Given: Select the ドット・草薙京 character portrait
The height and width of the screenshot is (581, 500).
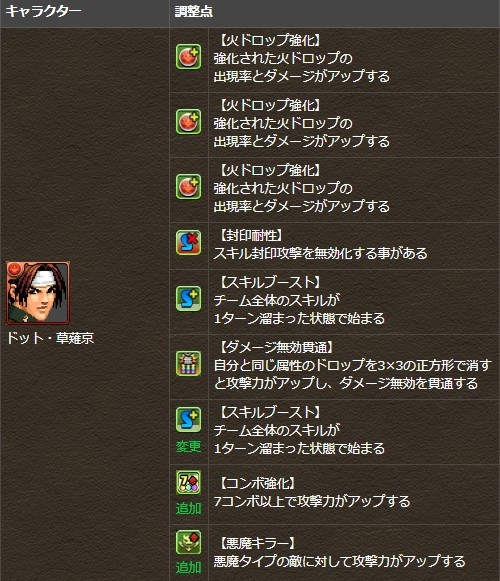Looking at the screenshot, I should click(38, 293).
